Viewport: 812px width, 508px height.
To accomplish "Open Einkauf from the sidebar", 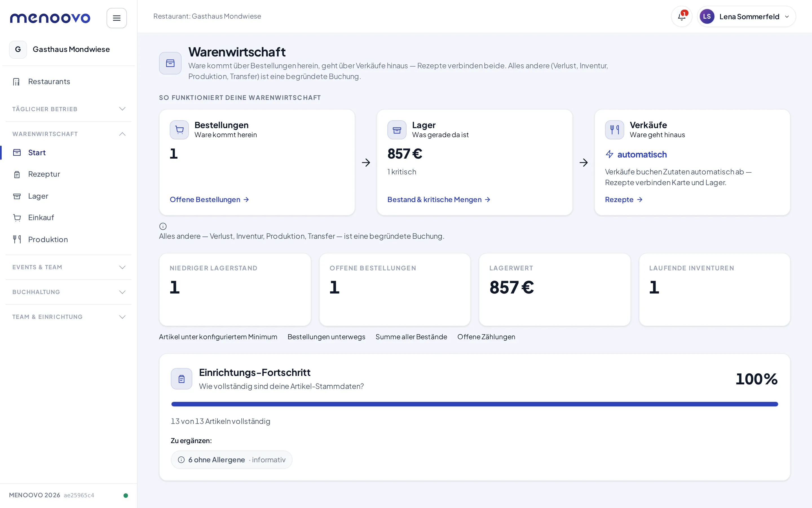I will [x=69, y=218].
